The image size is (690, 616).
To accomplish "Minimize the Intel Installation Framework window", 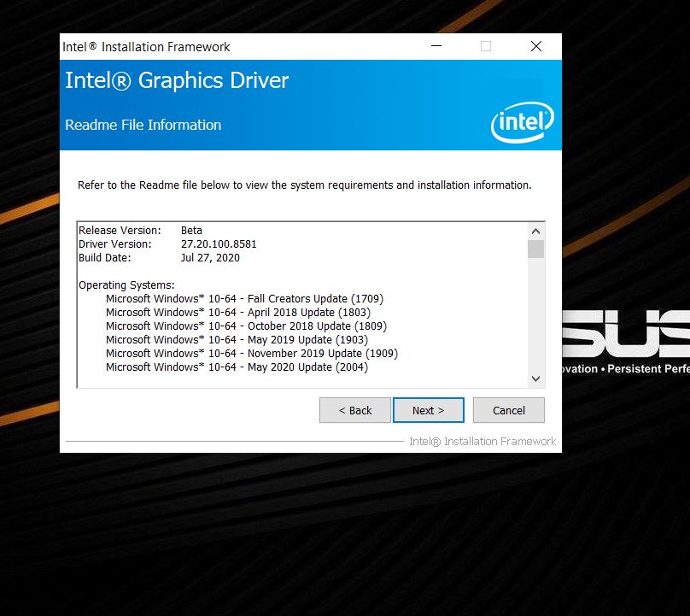I will (x=436, y=46).
